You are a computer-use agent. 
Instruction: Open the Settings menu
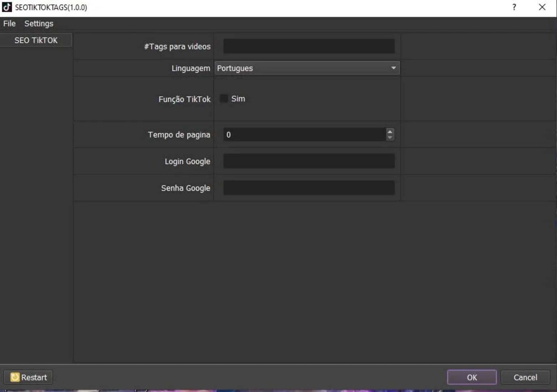pos(39,24)
